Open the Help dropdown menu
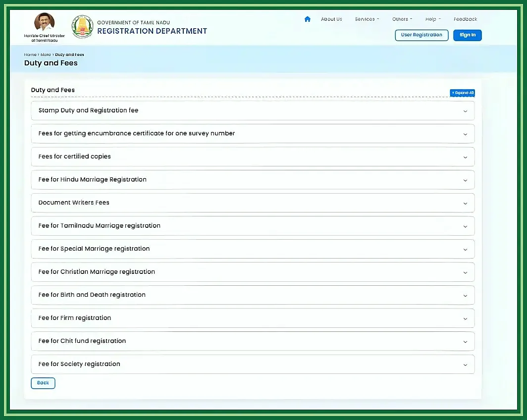 click(433, 19)
